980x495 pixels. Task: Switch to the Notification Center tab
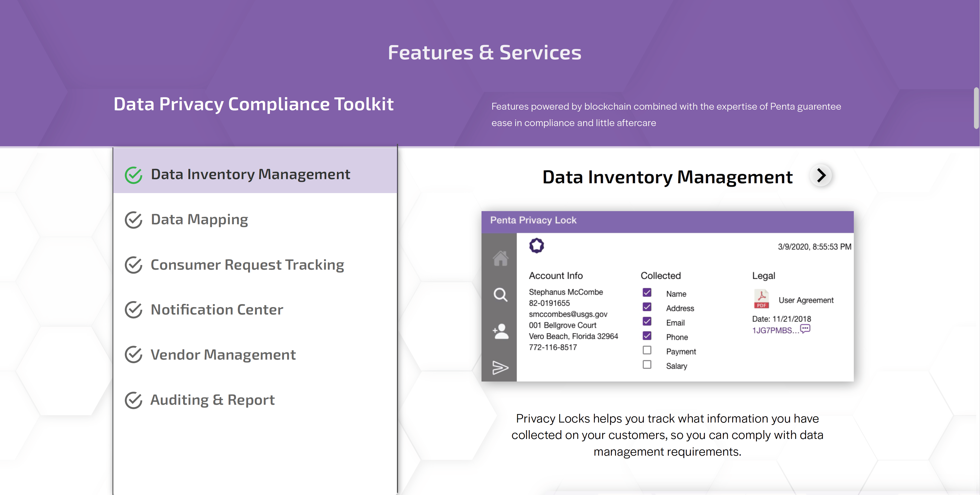tap(217, 310)
